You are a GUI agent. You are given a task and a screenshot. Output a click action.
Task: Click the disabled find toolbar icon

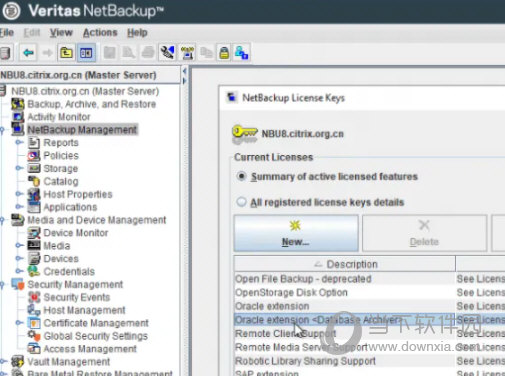129,53
